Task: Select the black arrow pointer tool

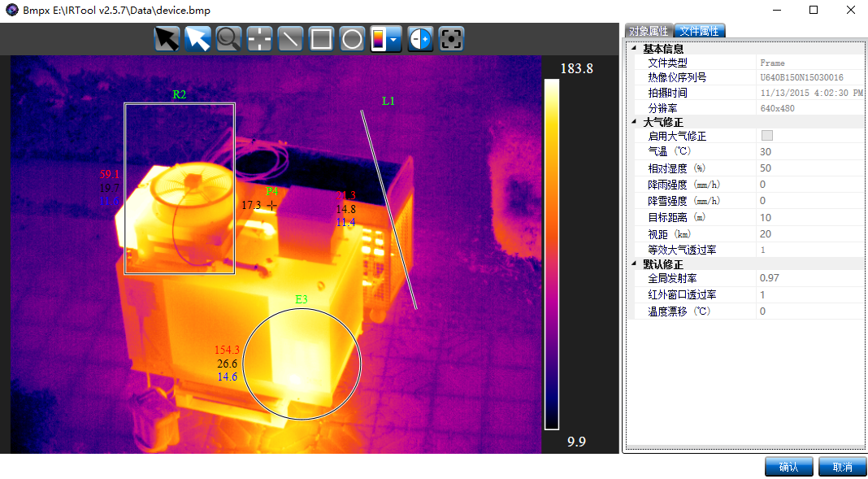Action: tap(167, 39)
